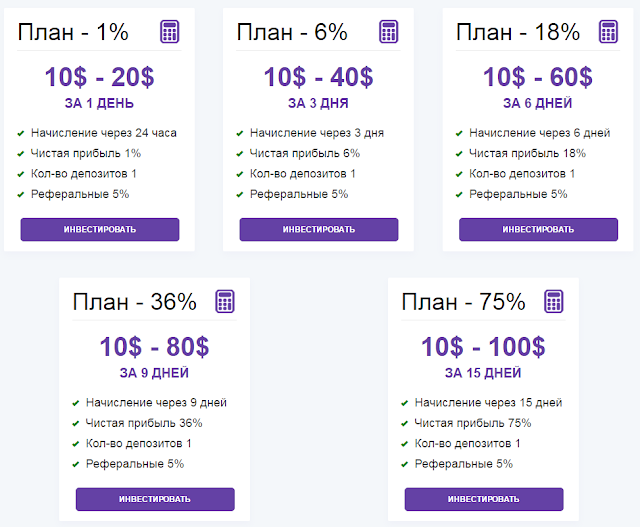640x527 pixels.
Task: Invest in the 36% plan
Action: click(155, 499)
